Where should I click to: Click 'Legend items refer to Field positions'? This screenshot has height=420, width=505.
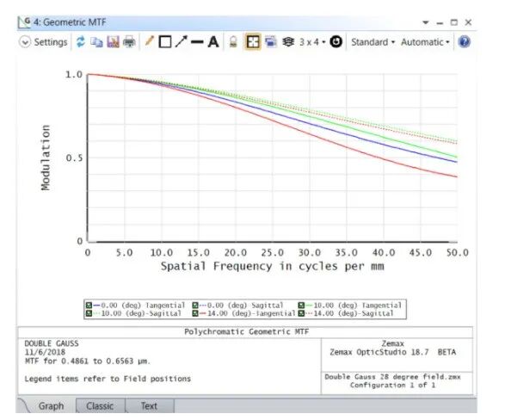[108, 379]
